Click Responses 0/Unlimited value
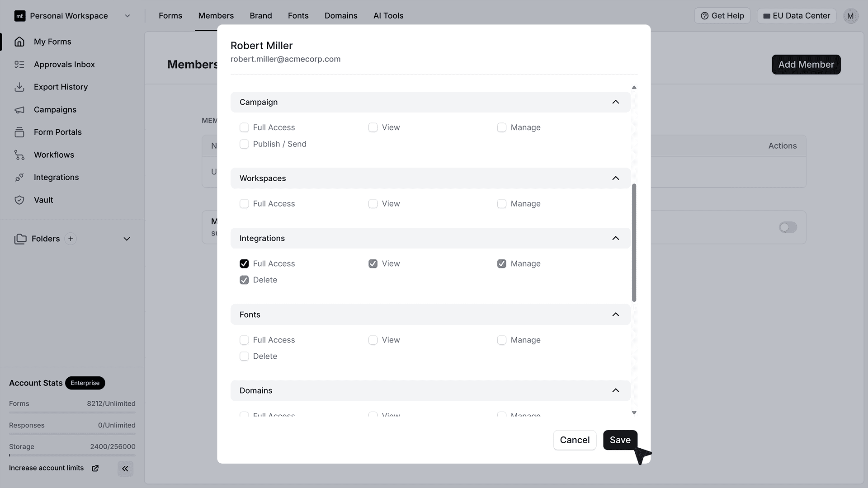The width and height of the screenshot is (868, 488). click(117, 425)
